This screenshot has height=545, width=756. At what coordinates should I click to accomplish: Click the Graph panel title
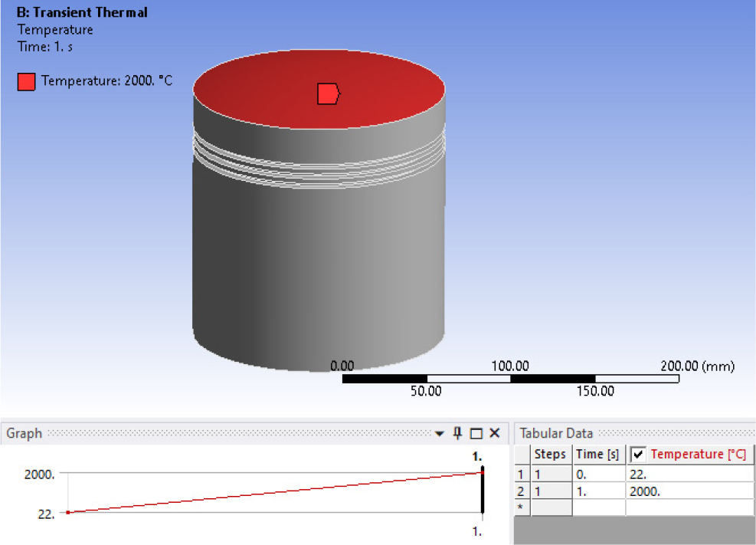[x=24, y=433]
